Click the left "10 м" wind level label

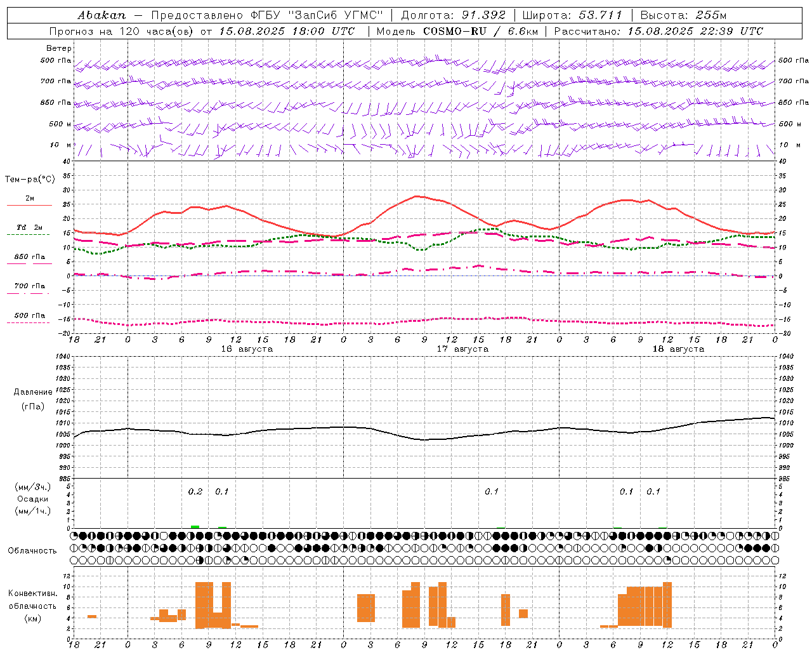pyautogui.click(x=62, y=145)
